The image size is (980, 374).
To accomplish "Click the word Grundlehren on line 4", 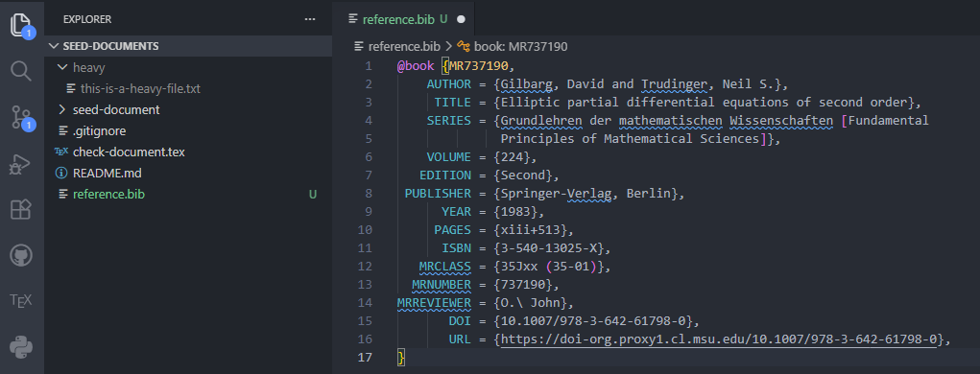I will point(542,121).
